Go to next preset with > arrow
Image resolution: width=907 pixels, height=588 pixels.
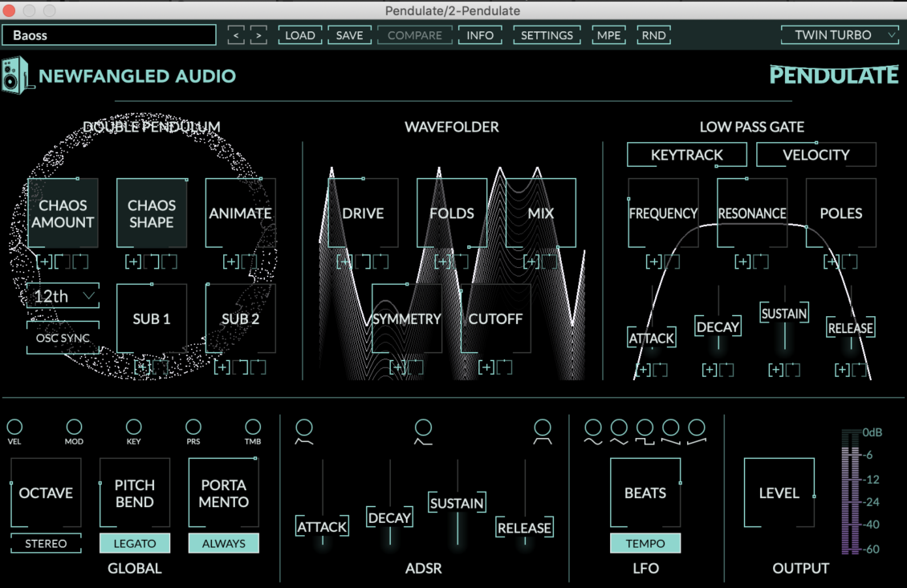click(258, 35)
